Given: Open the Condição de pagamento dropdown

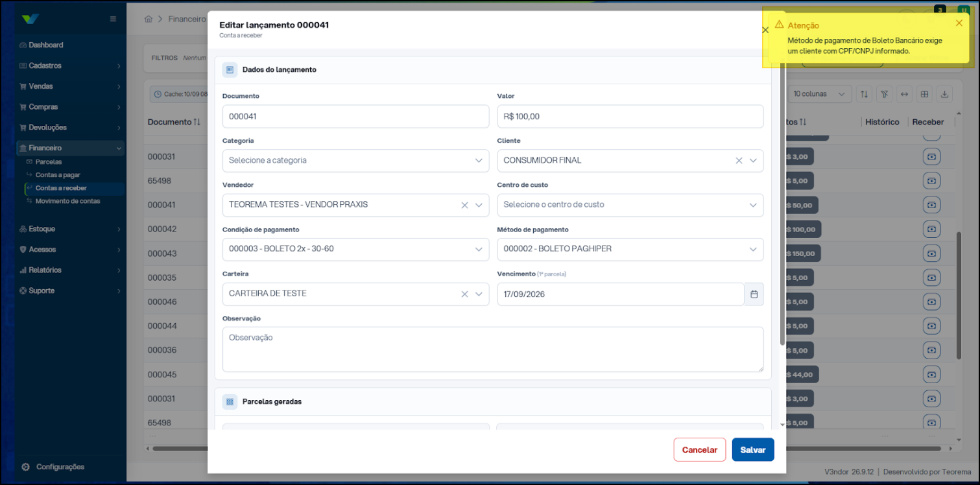Looking at the screenshot, I should [x=355, y=250].
